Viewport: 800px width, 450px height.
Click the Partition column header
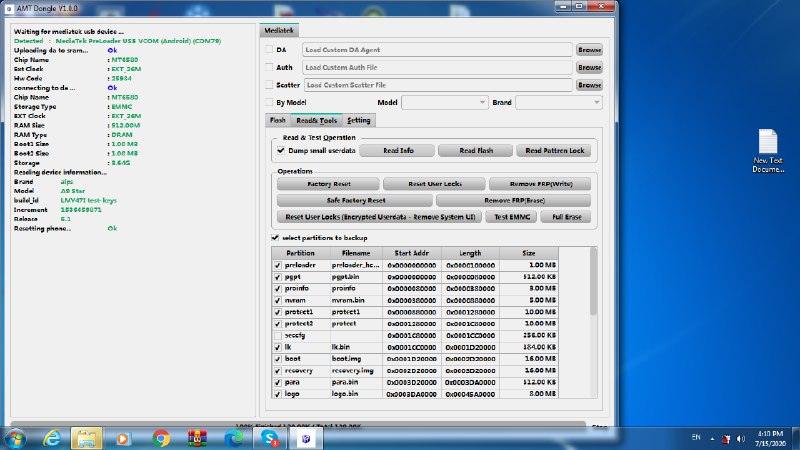click(301, 253)
